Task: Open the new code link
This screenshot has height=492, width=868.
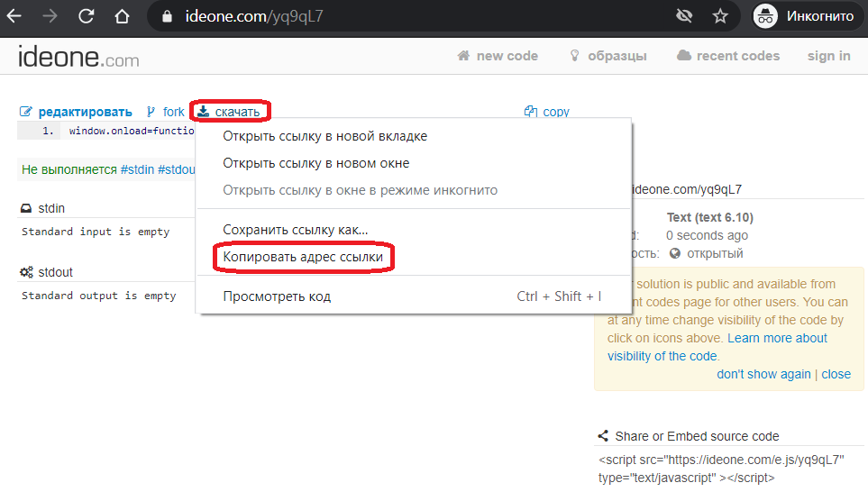Action: [x=507, y=56]
